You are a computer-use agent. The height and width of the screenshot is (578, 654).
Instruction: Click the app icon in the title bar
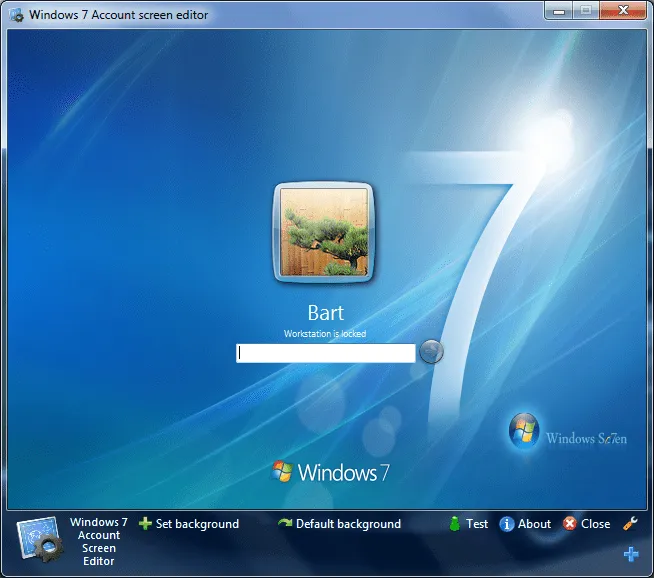click(x=17, y=15)
